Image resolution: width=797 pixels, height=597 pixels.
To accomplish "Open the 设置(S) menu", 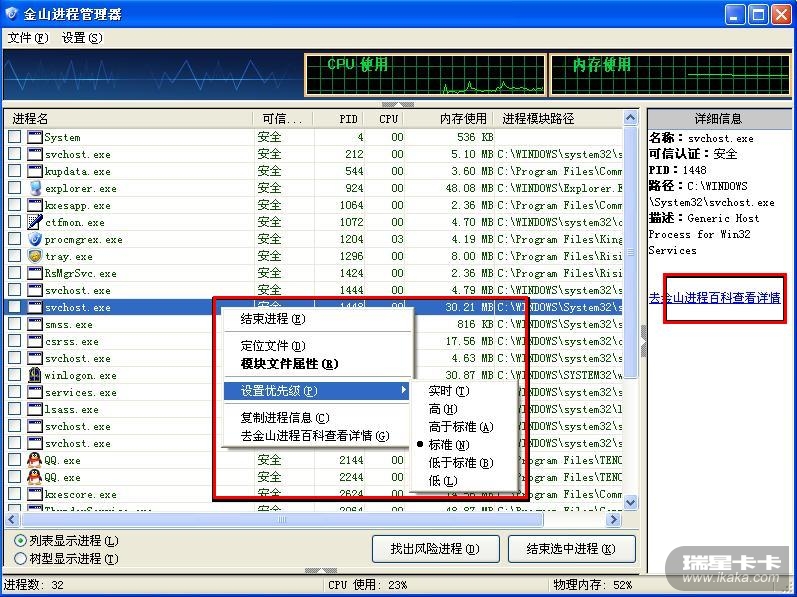I will (x=82, y=38).
